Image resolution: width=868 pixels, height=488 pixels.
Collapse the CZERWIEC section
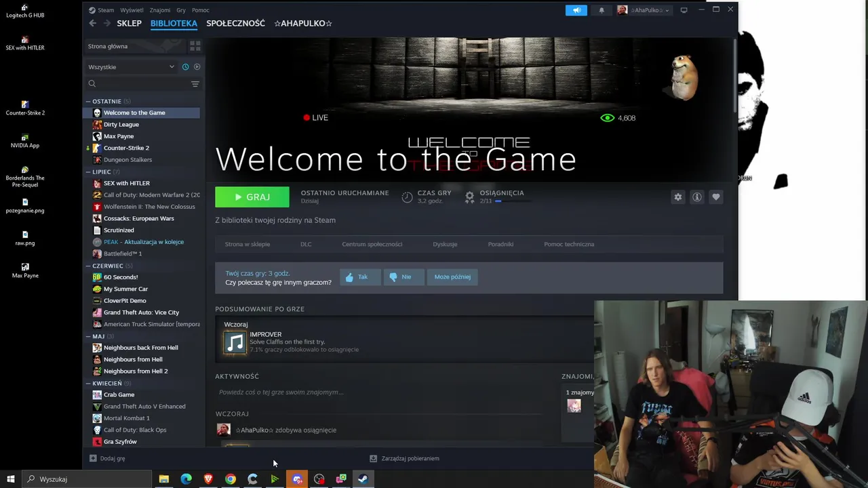tap(88, 266)
